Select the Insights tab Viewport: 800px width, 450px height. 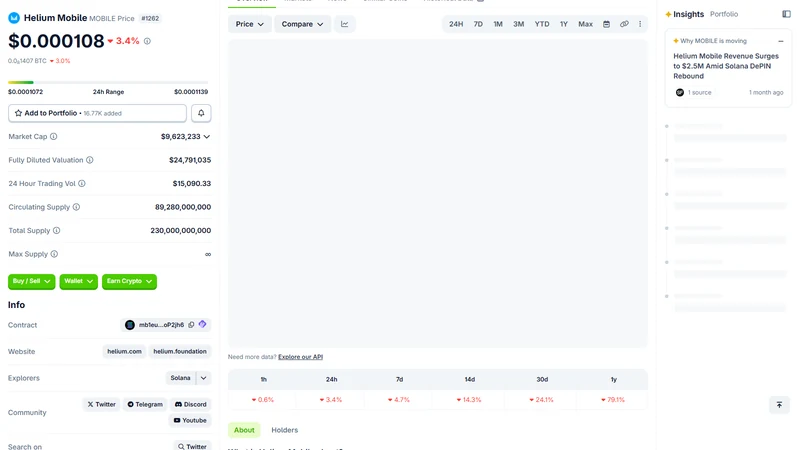click(x=684, y=14)
